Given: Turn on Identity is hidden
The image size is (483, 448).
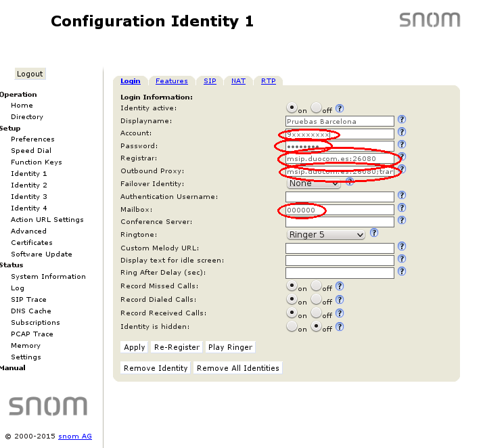Looking at the screenshot, I should click(x=292, y=327).
